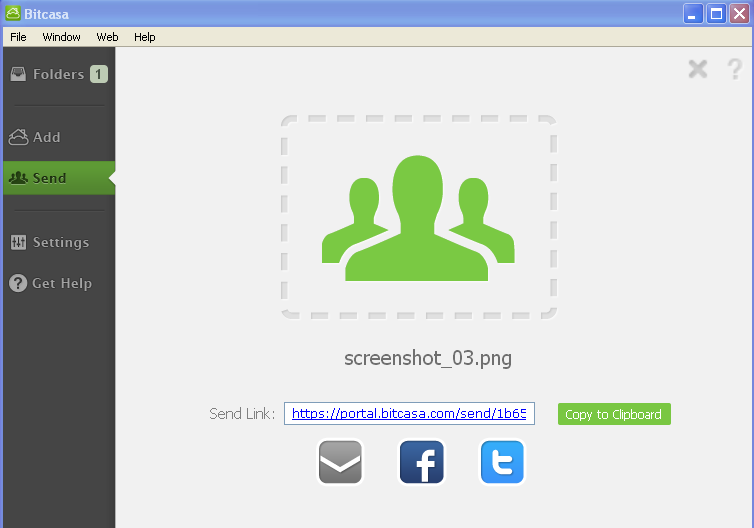This screenshot has height=528, width=754.
Task: Click the Send people icon in sidebar
Action: (18, 178)
